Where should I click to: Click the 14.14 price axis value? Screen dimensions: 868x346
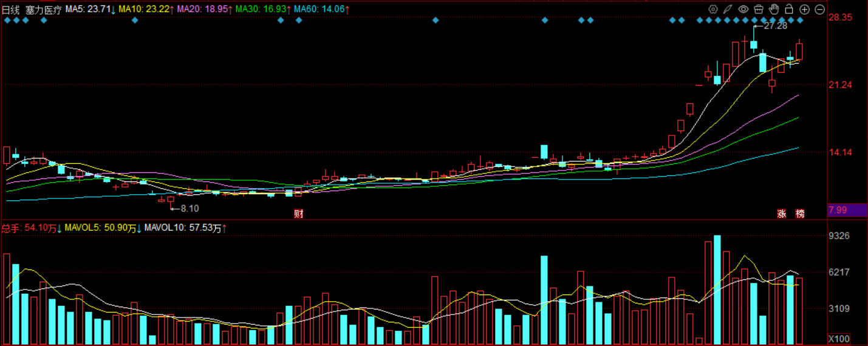click(841, 152)
